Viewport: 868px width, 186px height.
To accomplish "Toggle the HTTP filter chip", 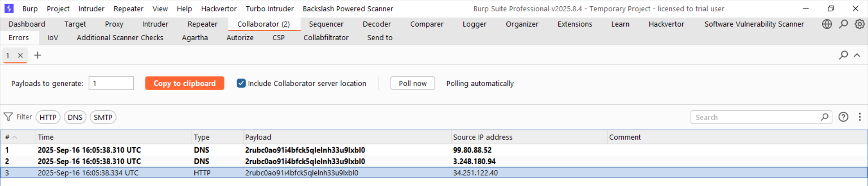I will (x=48, y=118).
